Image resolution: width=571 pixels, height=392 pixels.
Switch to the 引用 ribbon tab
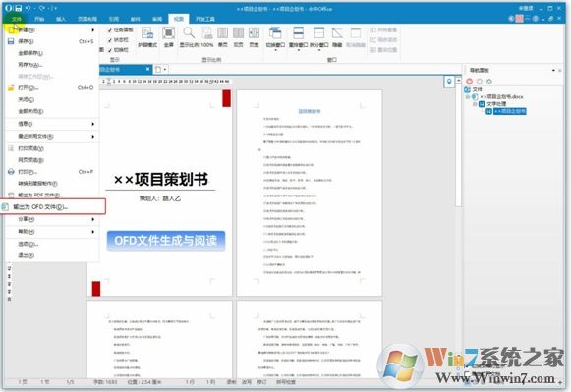click(x=114, y=19)
